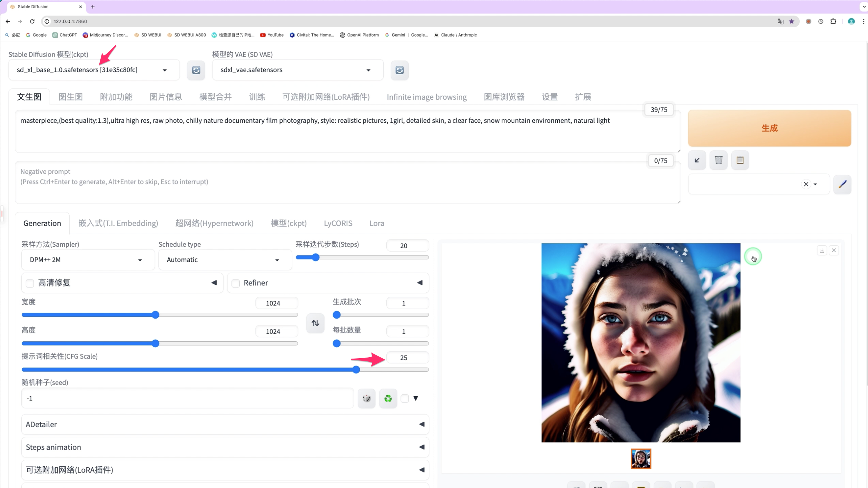Viewport: 868px width, 488px height.
Task: Click the CFG Scale slider handle
Action: pyautogui.click(x=356, y=370)
